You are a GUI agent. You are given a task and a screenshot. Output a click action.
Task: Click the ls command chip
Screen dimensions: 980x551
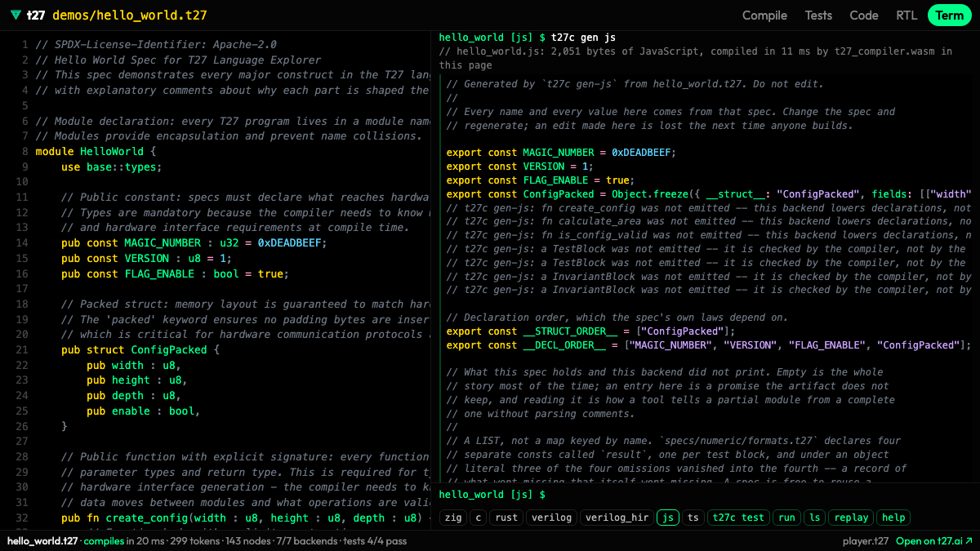click(814, 518)
